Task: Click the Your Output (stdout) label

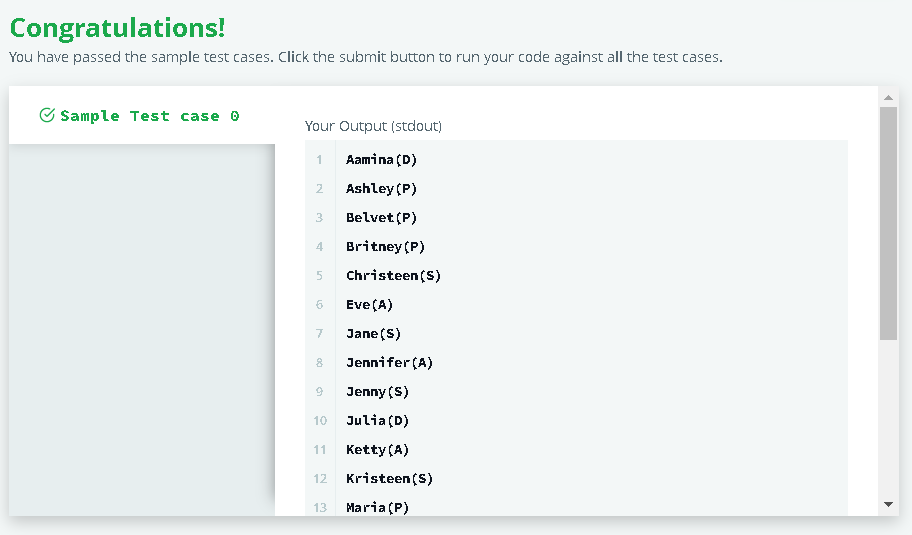Action: point(373,126)
